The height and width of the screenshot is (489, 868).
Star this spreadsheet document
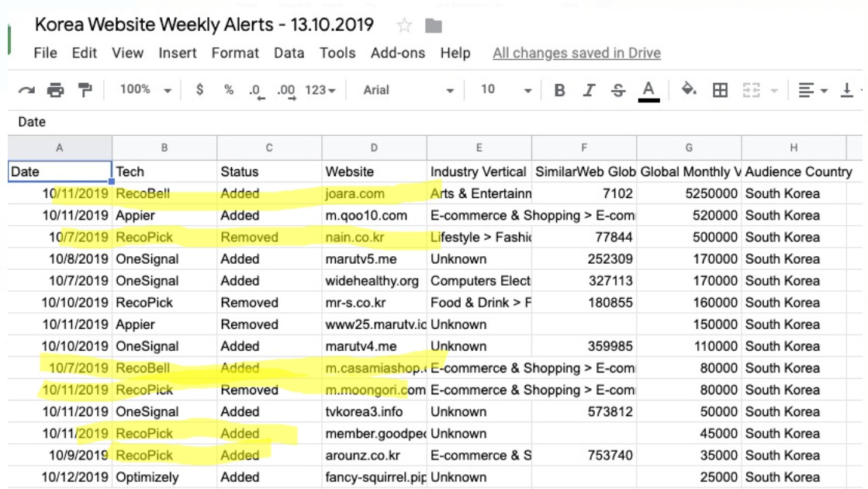click(x=403, y=26)
